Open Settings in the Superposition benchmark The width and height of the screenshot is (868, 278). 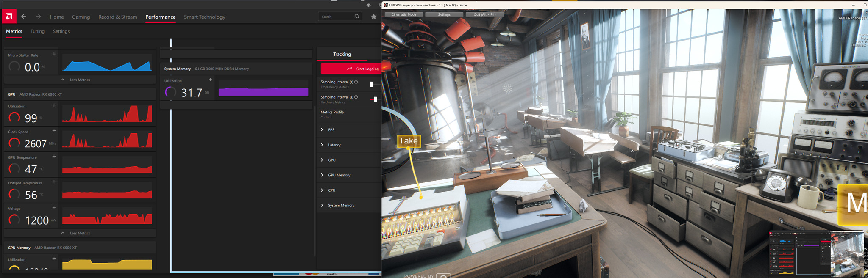tap(444, 14)
